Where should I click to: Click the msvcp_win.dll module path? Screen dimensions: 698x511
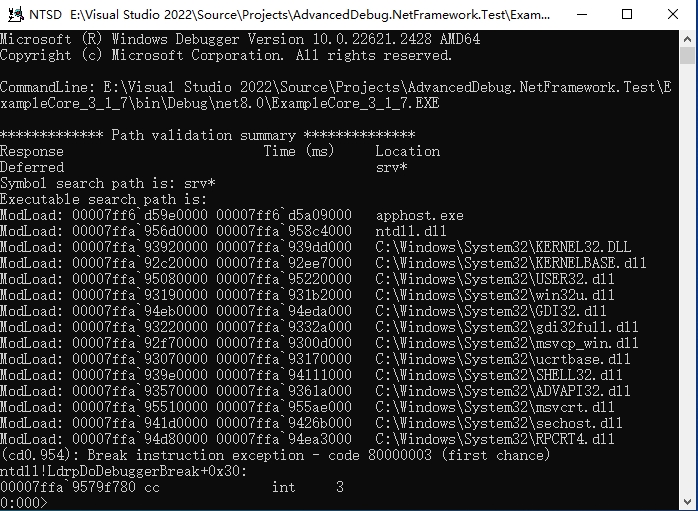click(x=507, y=343)
